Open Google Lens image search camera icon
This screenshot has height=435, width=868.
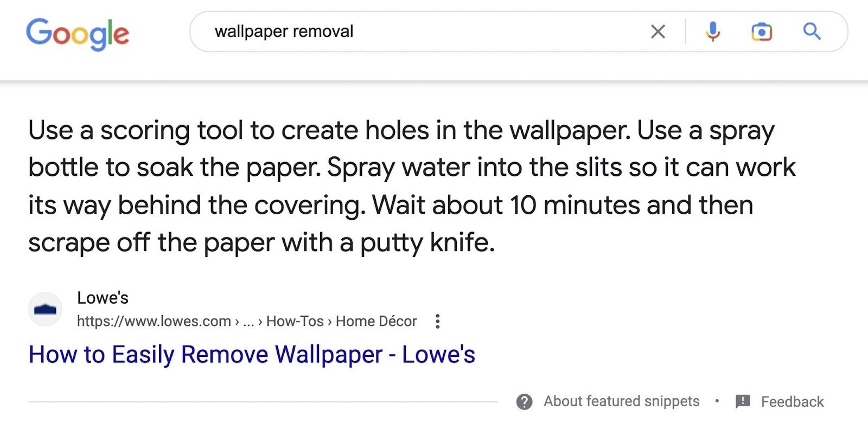[x=762, y=32]
